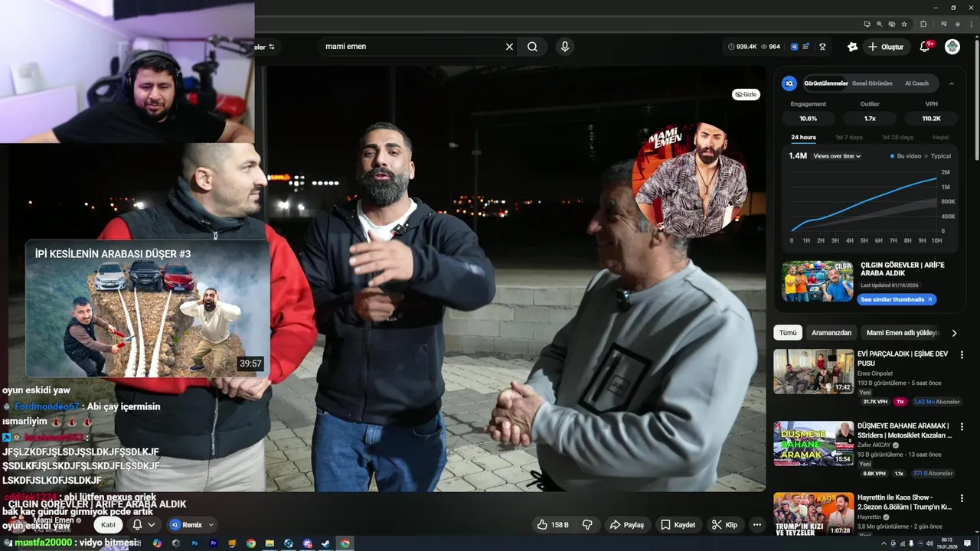Open 'EVİ PARÇALADIK' video thumbnail
980x551 pixels.
[x=813, y=371]
